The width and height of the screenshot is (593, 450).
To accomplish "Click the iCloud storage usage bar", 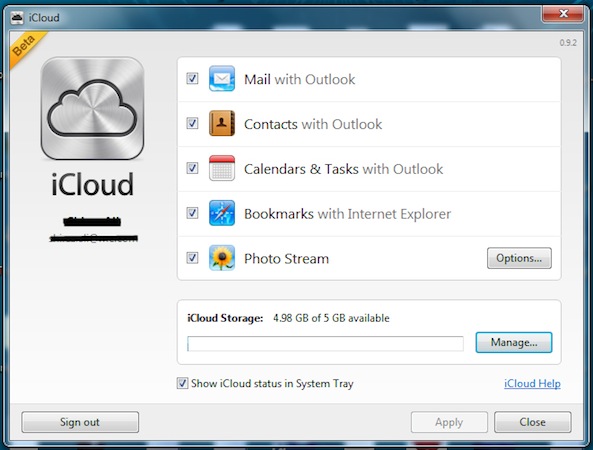I will (325, 343).
